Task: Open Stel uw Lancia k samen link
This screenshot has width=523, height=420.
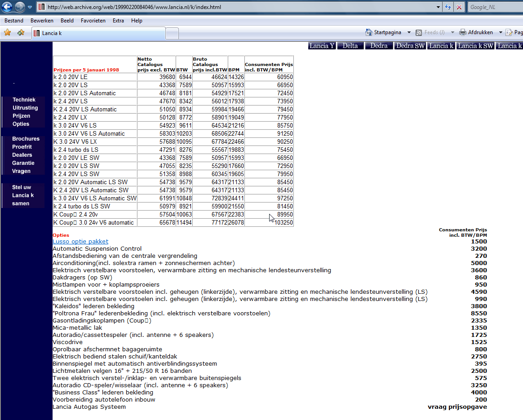Action: tap(22, 195)
